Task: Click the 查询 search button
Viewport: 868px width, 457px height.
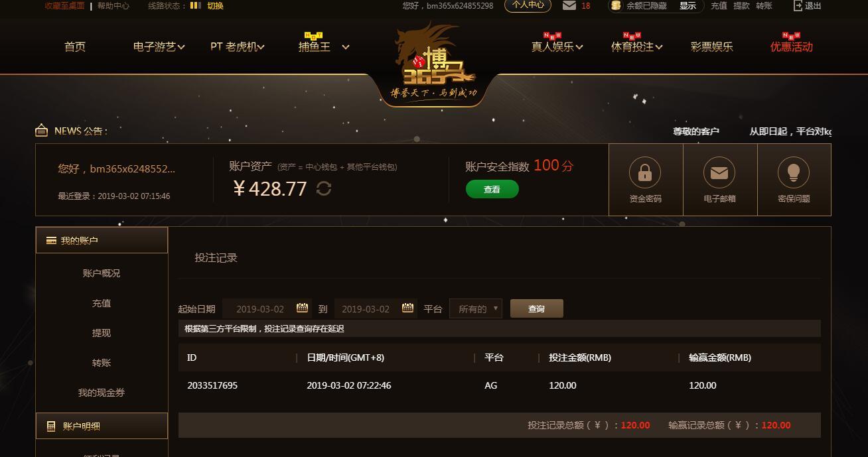Action: (x=537, y=309)
